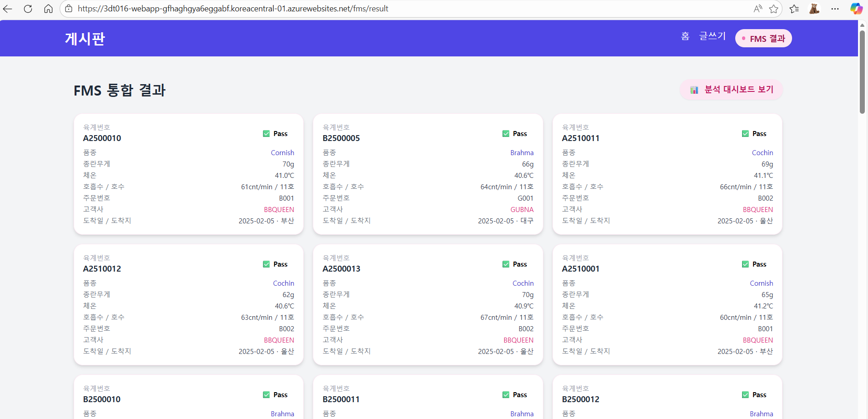Select card ID B2500010
This screenshot has width=868, height=419.
pos(102,399)
